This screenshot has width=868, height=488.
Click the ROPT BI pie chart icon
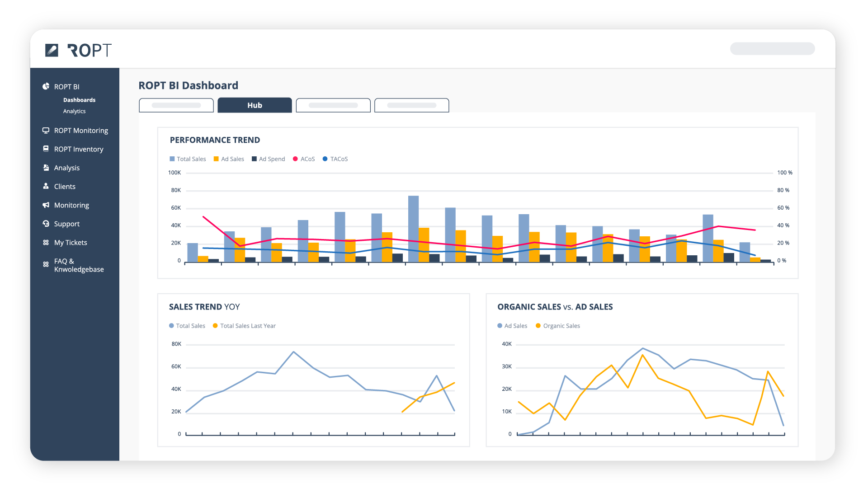click(46, 86)
